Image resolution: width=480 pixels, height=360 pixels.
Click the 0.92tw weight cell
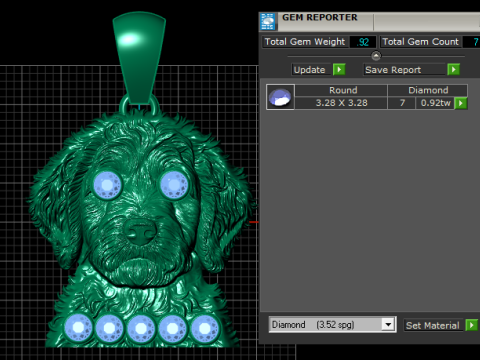435,103
